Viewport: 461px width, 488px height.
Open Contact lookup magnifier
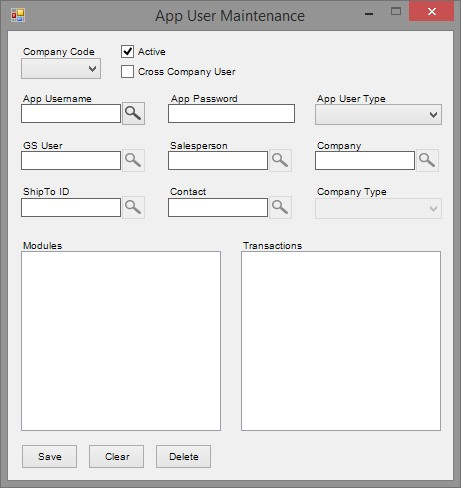280,207
